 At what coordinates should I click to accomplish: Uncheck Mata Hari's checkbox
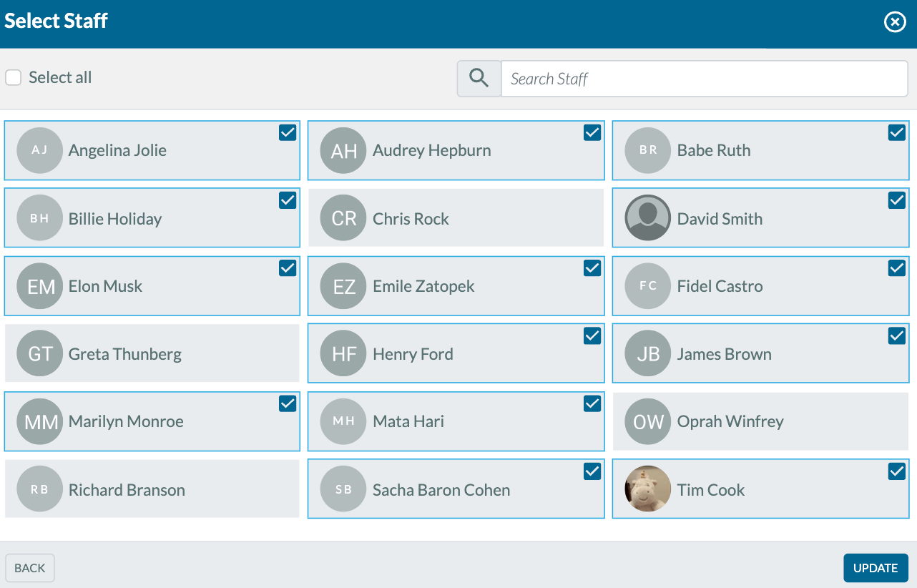click(592, 403)
